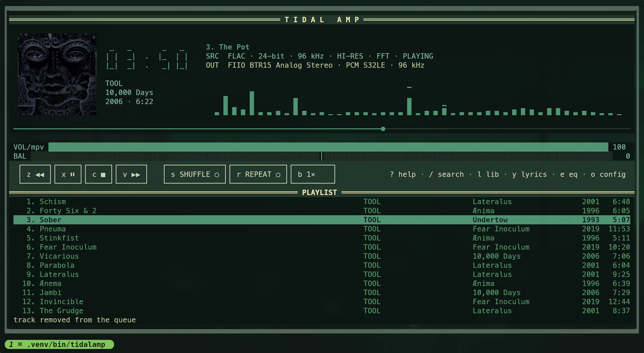644x353 pixels.
Task: Click the previous track button (z)
Action: [x=35, y=174]
